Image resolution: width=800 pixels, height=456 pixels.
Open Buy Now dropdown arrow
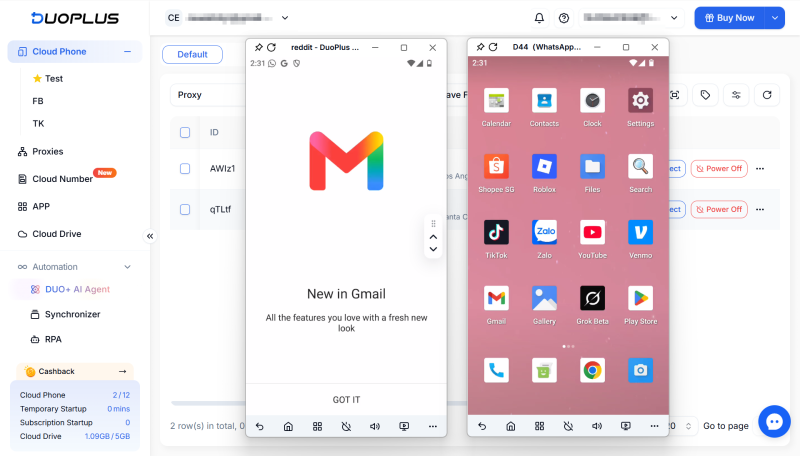click(774, 18)
